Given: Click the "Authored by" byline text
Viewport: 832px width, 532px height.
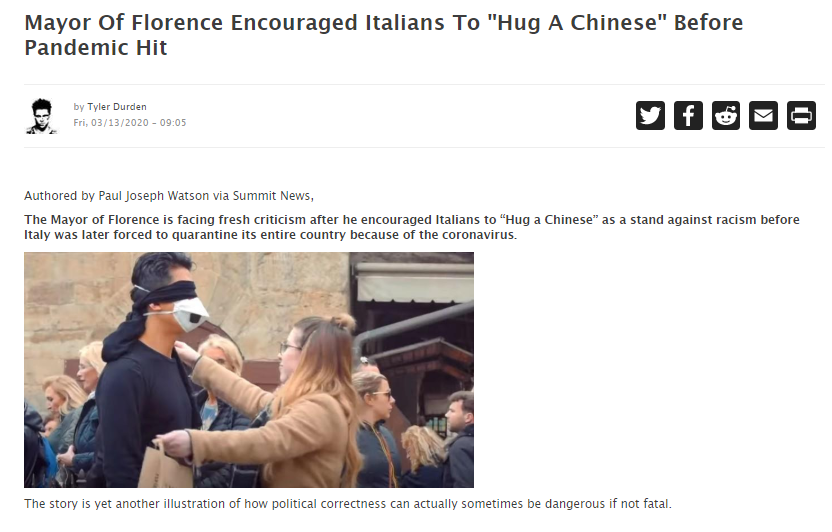Looking at the screenshot, I should [59, 196].
